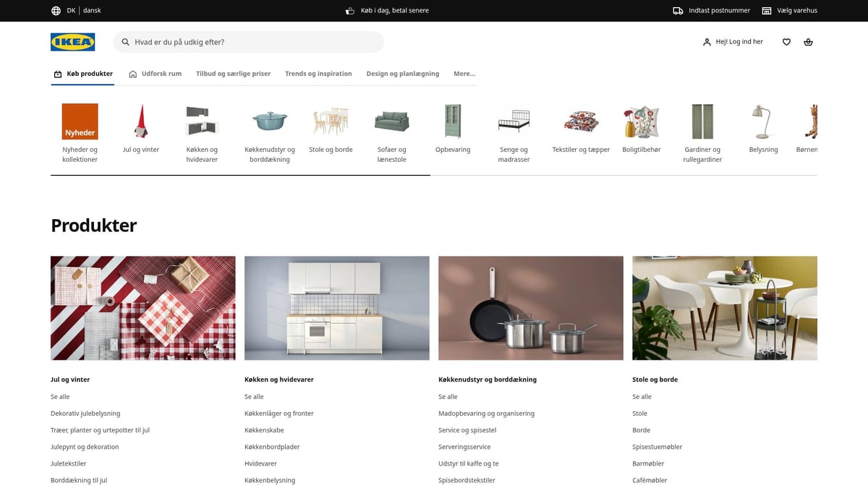The image size is (868, 488).
Task: Open the dansk language selector
Action: (91, 10)
